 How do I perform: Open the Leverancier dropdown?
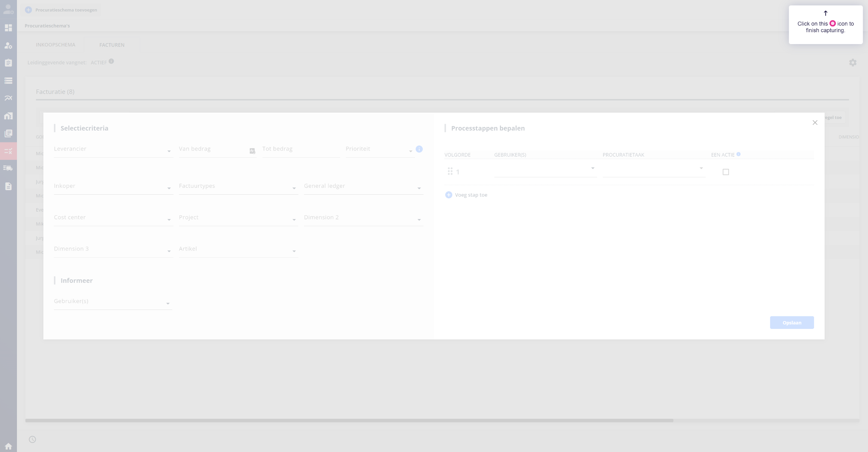tap(113, 151)
